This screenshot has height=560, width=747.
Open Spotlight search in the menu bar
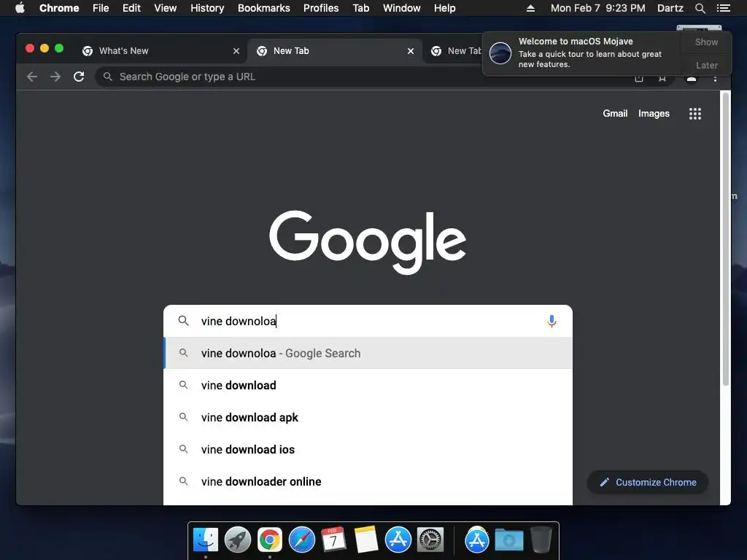[x=700, y=8]
